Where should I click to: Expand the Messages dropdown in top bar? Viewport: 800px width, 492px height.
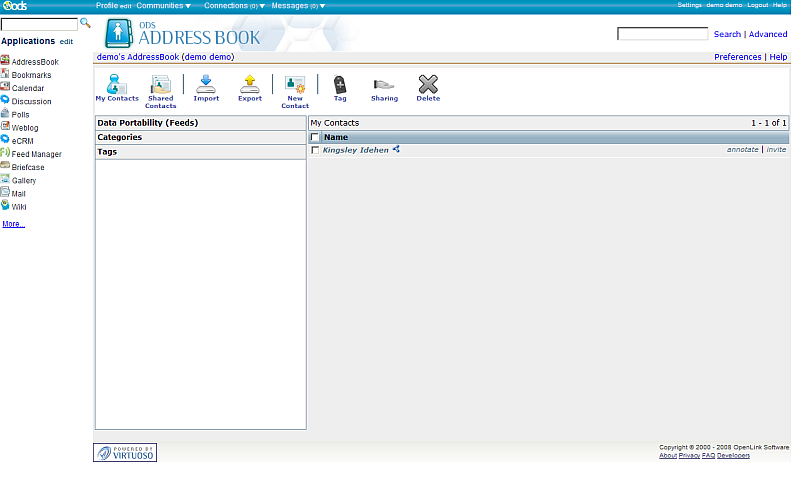click(x=298, y=6)
